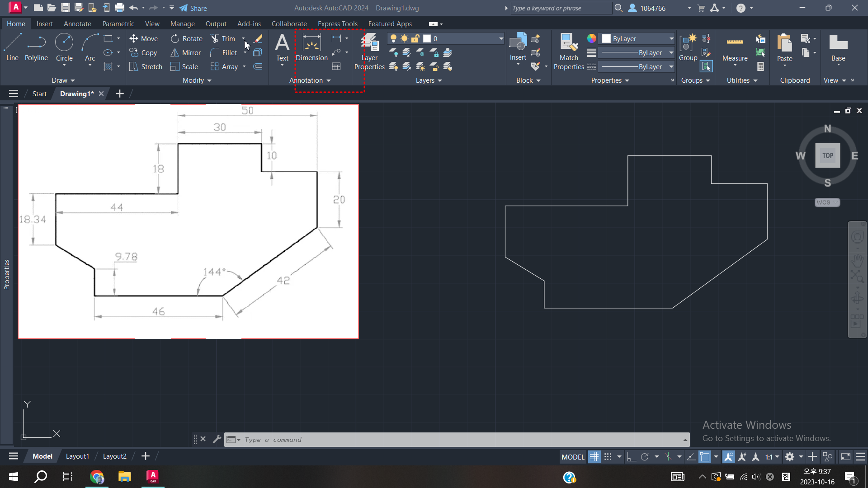The image size is (868, 488).
Task: Click the Mirror tool icon
Action: 175,53
